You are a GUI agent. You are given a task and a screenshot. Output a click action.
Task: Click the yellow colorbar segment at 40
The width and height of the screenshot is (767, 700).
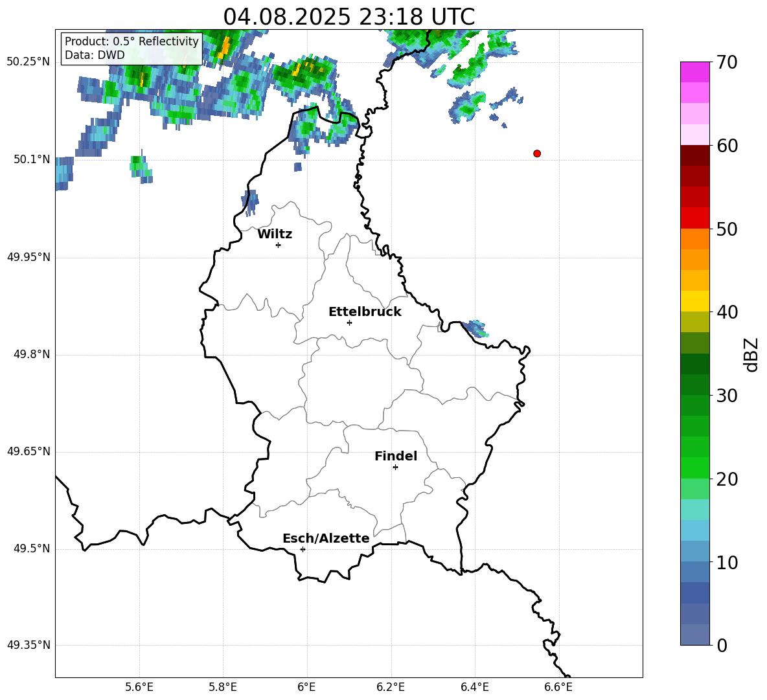[695, 301]
